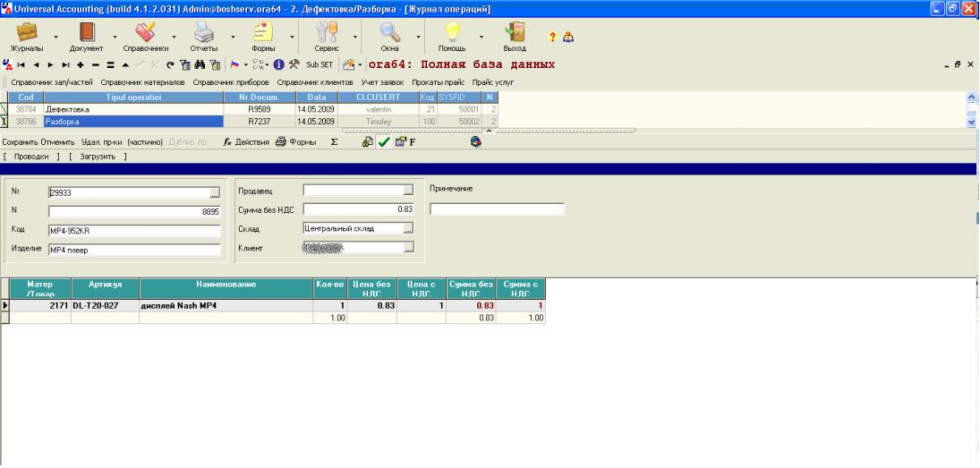Go to next record arrow

51,64
